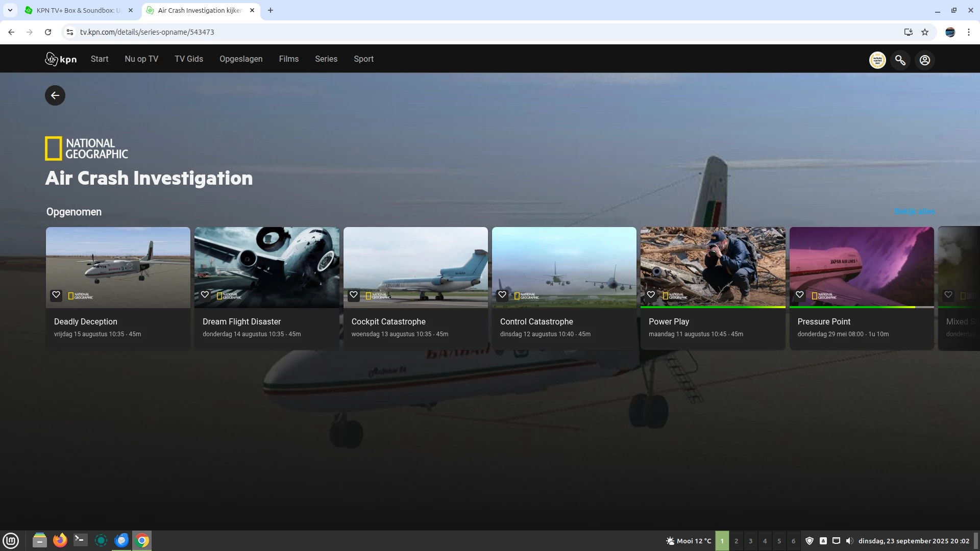
Task: Reload the page via refresh icon
Action: pyautogui.click(x=48, y=32)
